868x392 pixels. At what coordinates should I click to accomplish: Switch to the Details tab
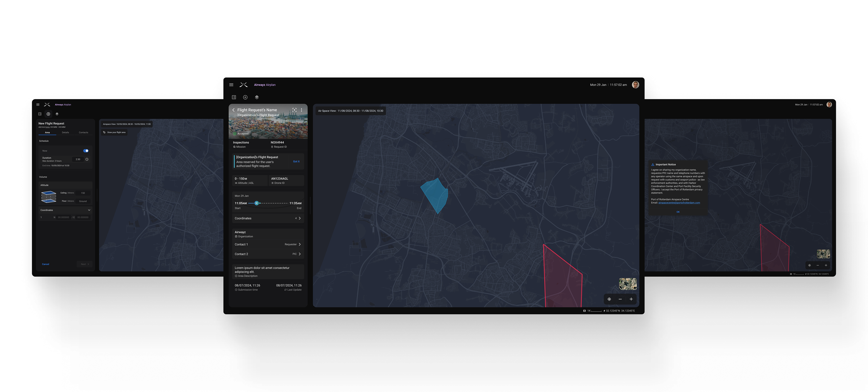65,132
